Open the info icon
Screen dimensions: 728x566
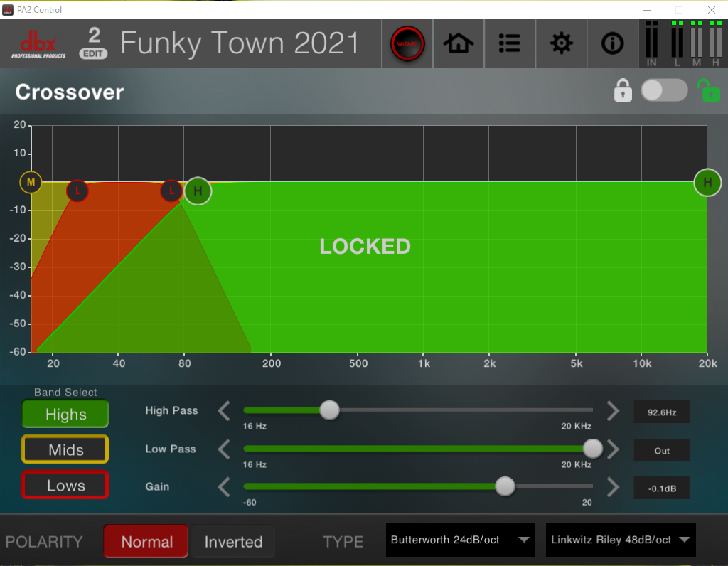tap(611, 43)
